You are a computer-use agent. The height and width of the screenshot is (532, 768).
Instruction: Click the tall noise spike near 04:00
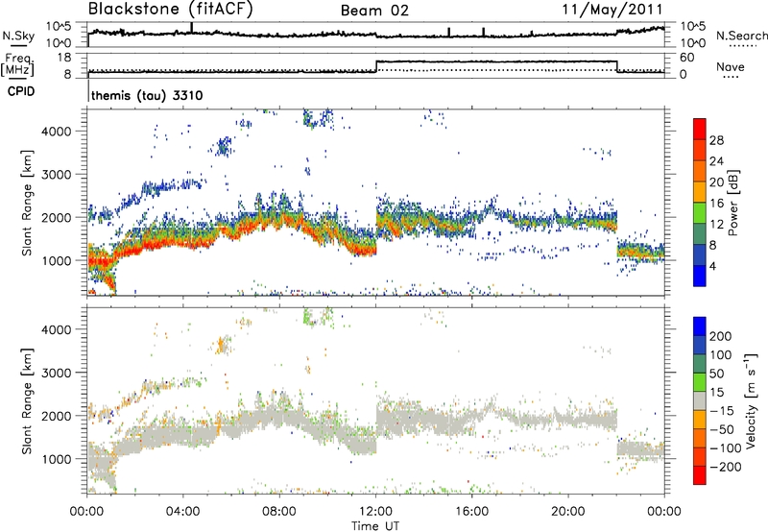pos(191,28)
